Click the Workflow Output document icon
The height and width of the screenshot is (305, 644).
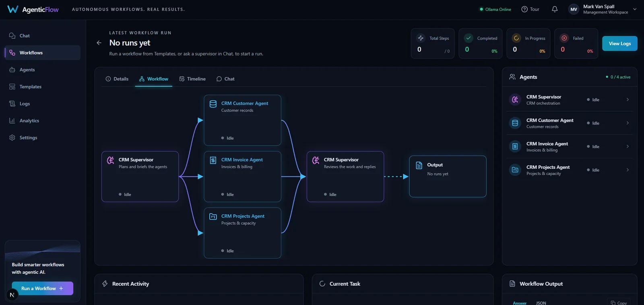(x=512, y=284)
